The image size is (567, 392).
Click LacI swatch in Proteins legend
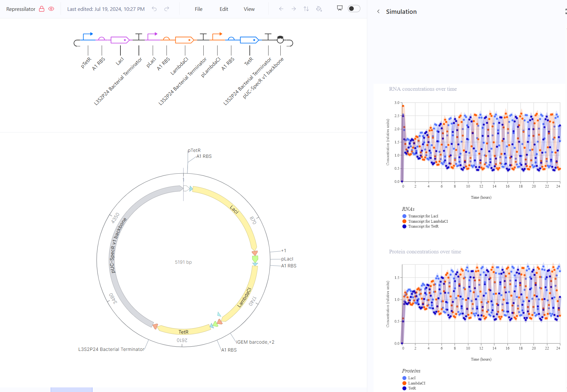[404, 378]
